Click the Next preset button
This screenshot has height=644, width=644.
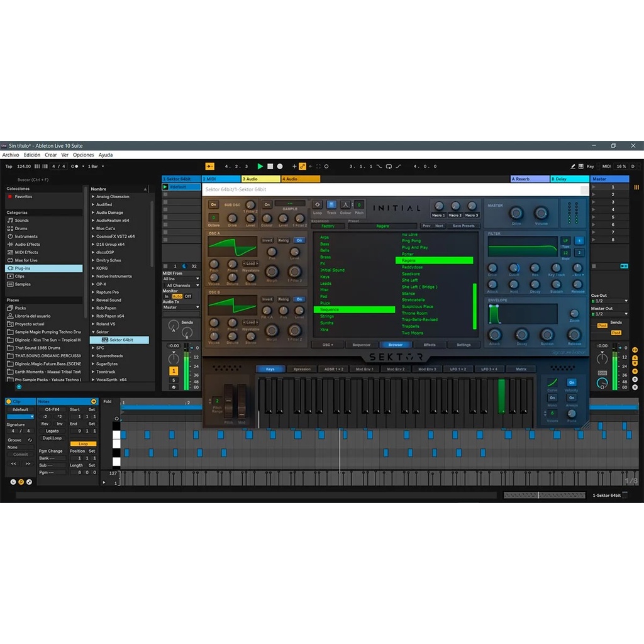(x=439, y=226)
